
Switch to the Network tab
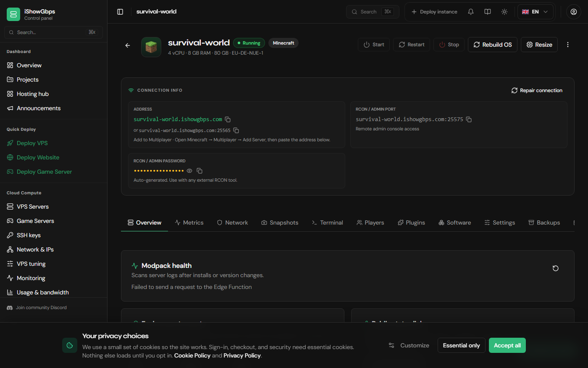tap(232, 222)
